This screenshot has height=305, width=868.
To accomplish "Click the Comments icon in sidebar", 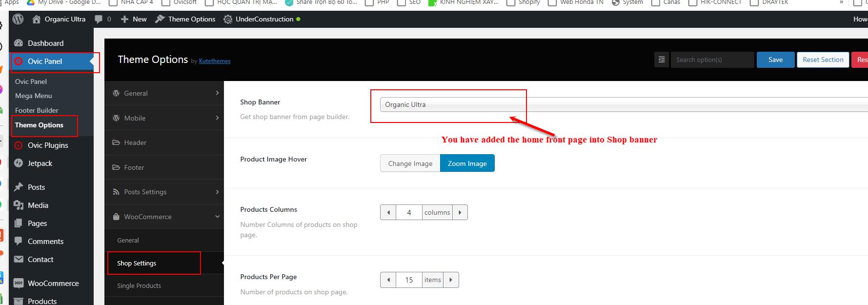I will (19, 241).
